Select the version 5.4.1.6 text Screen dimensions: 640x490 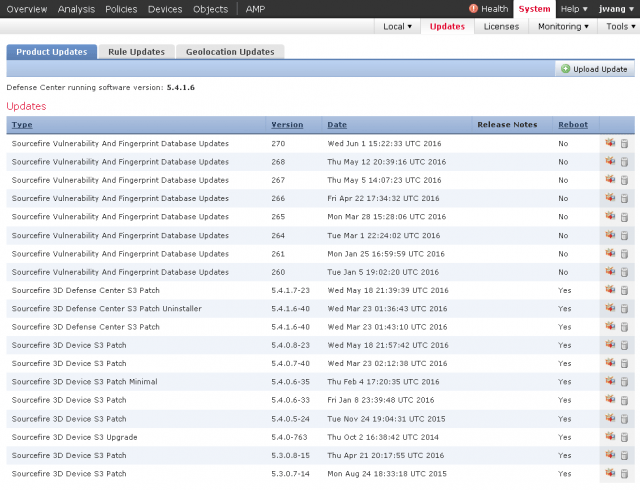181,87
